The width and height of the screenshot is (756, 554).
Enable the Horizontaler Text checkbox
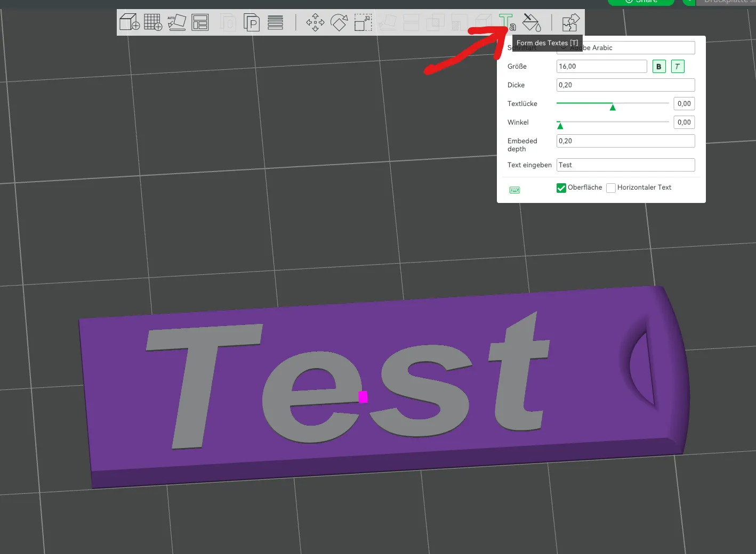point(611,188)
